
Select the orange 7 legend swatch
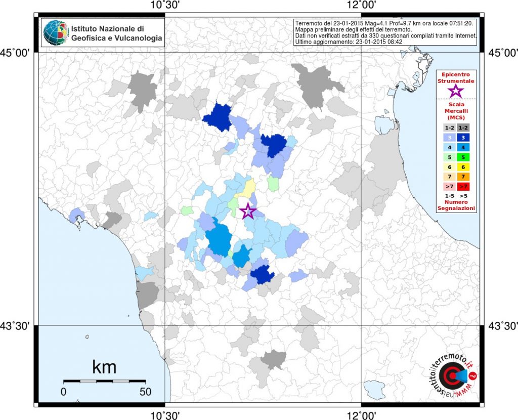click(x=463, y=177)
